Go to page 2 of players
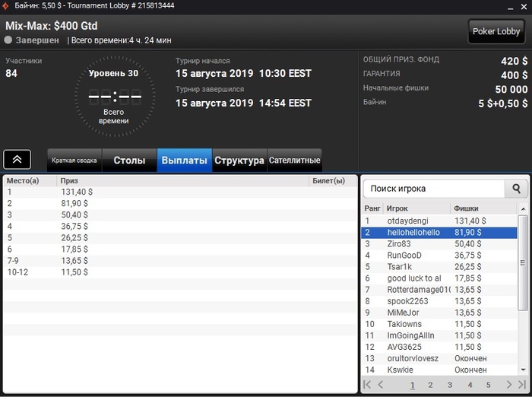 click(x=430, y=385)
